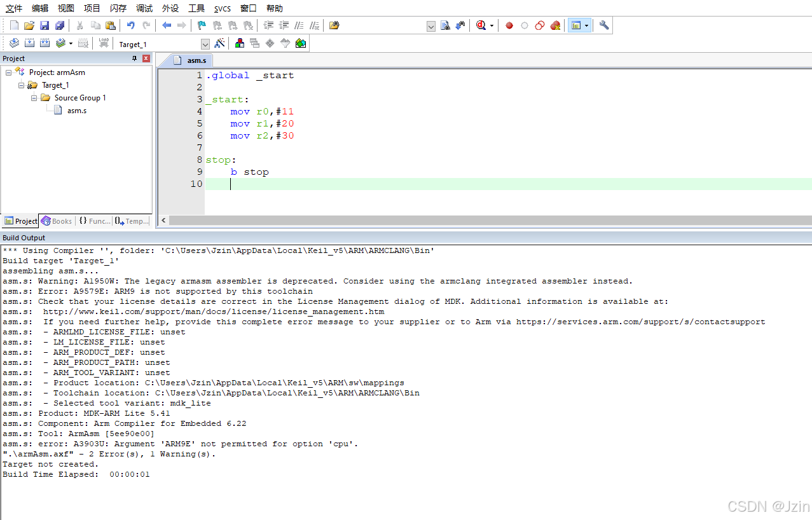Click scroll-left arrow under the editor
This screenshot has width=812, height=520.
point(163,221)
